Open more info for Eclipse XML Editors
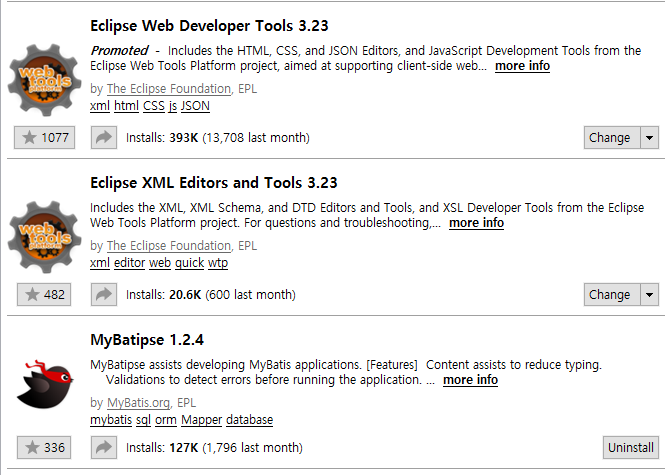This screenshot has height=475, width=671. (x=476, y=223)
